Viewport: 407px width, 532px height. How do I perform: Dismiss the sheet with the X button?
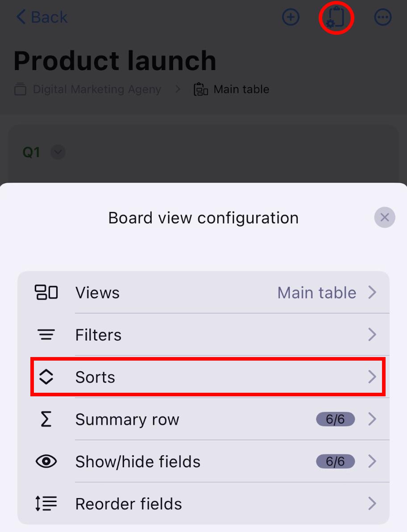pos(384,217)
